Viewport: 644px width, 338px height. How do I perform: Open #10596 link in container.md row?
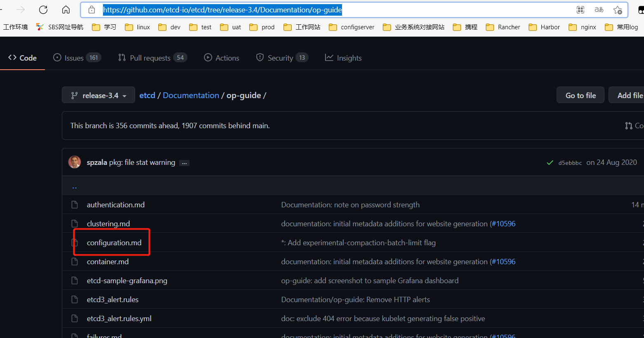point(503,262)
